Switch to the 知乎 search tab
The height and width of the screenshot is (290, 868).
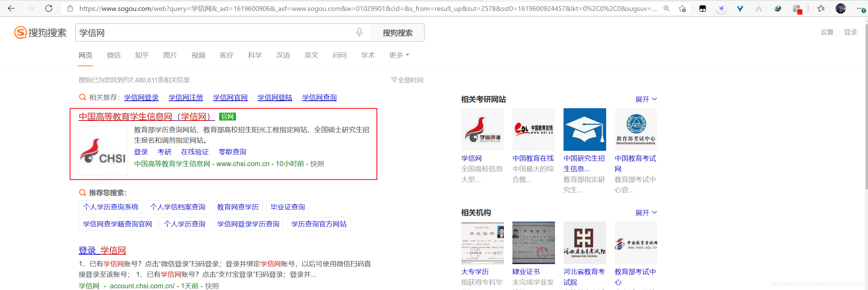(142, 55)
